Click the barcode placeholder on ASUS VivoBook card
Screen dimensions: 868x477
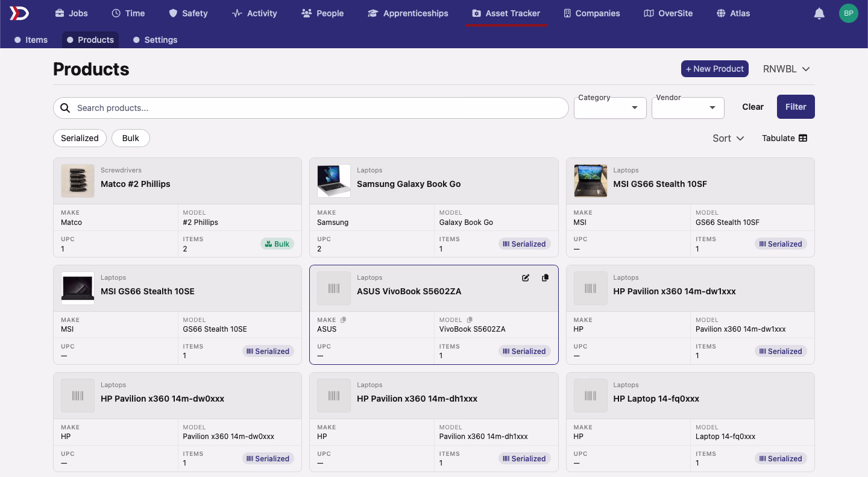click(334, 288)
